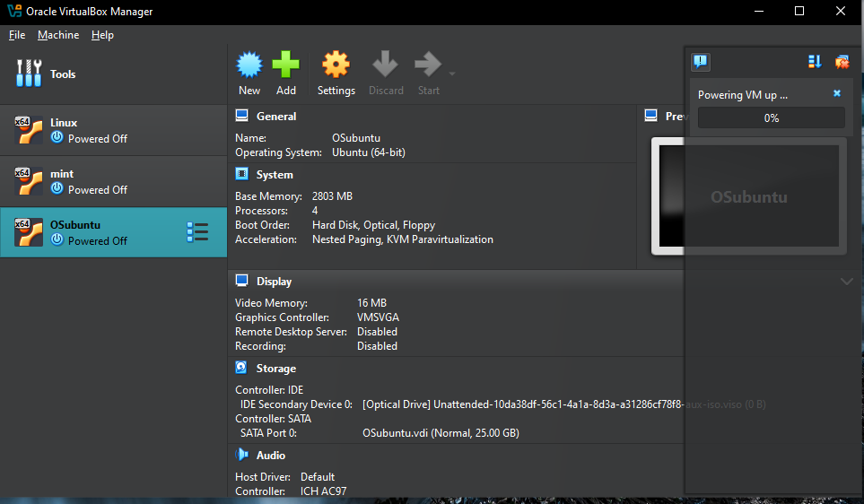Click the Start arrow icon
This screenshot has height=504, width=864.
[x=428, y=65]
